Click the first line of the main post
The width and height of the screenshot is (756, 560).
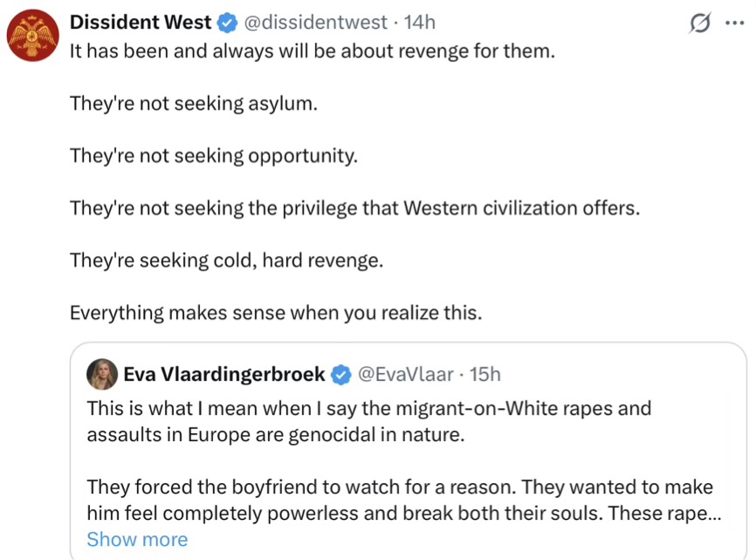coord(312,51)
